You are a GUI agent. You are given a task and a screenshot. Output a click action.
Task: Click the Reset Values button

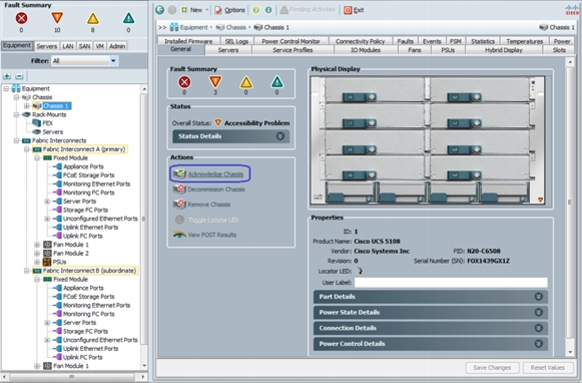(547, 368)
